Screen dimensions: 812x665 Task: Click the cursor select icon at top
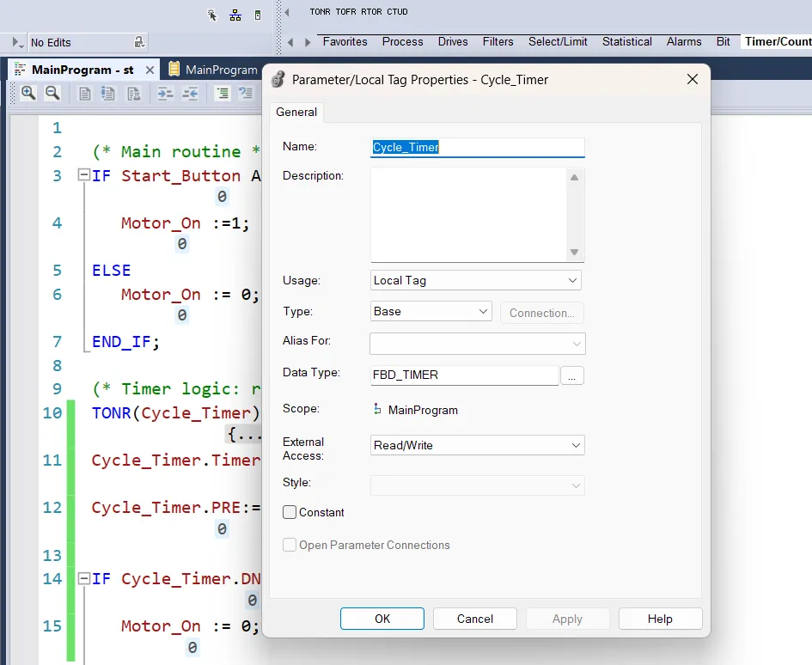point(211,15)
